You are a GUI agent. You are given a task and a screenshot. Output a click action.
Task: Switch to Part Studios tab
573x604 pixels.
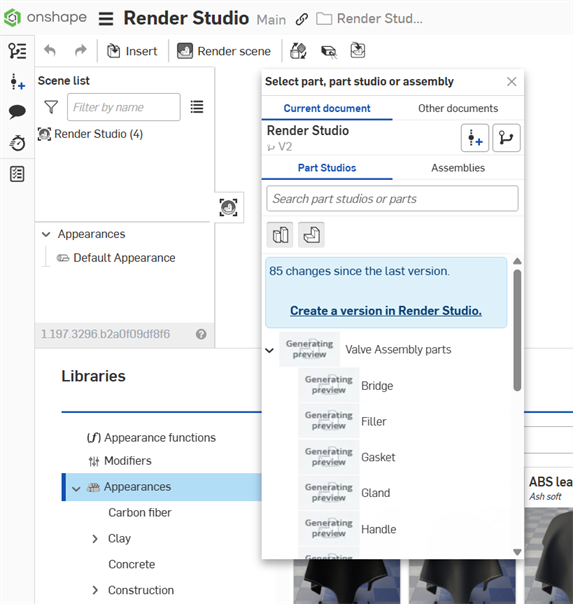click(x=327, y=168)
